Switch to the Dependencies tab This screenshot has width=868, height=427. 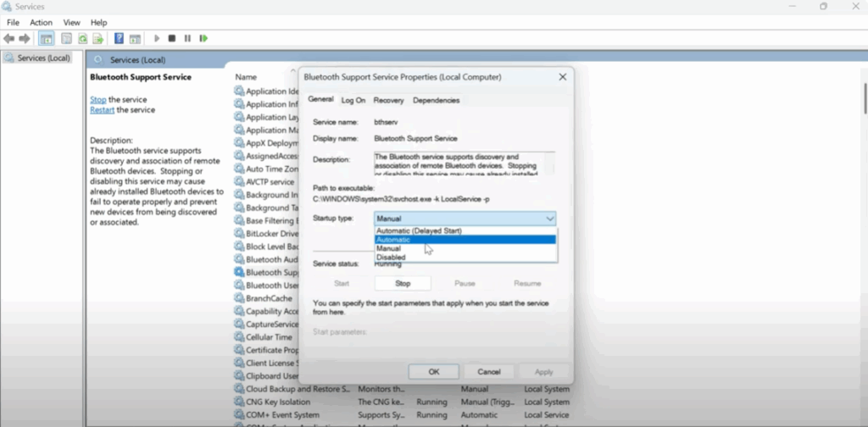(x=437, y=100)
